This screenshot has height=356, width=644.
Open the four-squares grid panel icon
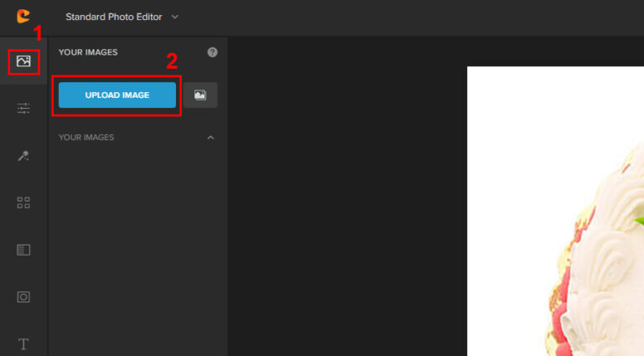[x=23, y=203]
